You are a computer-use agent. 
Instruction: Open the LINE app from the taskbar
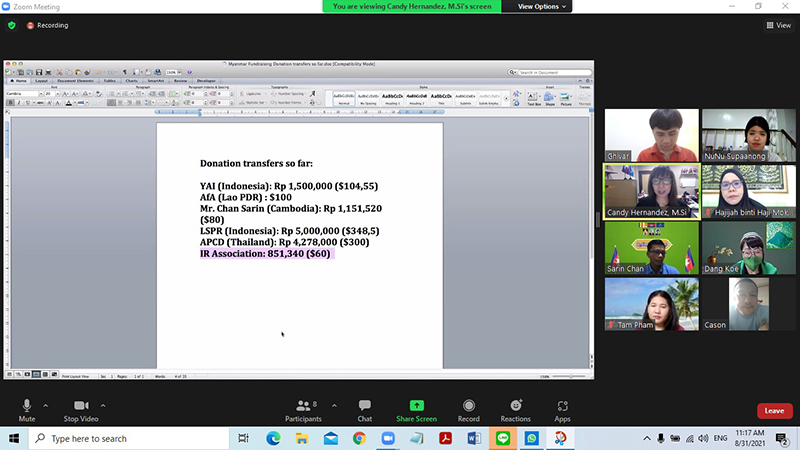pyautogui.click(x=503, y=438)
